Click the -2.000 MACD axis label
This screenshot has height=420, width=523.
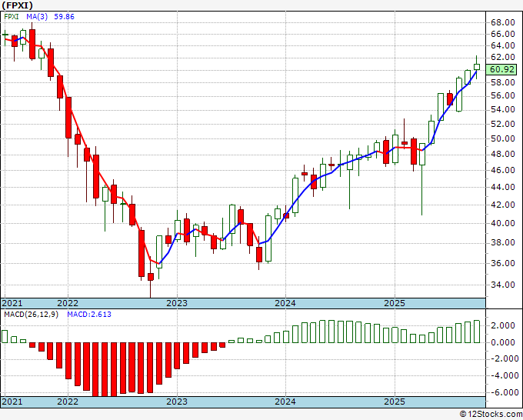coord(503,359)
